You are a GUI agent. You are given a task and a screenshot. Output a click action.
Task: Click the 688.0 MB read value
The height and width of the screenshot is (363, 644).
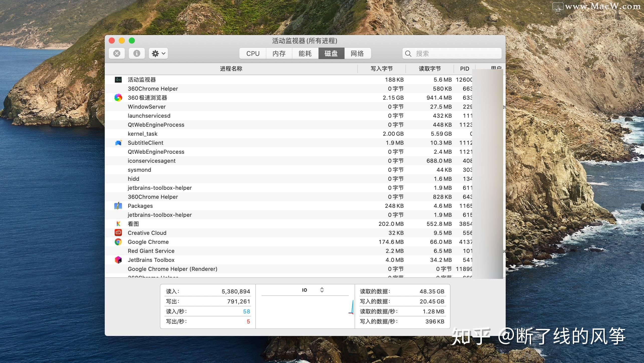click(x=439, y=161)
